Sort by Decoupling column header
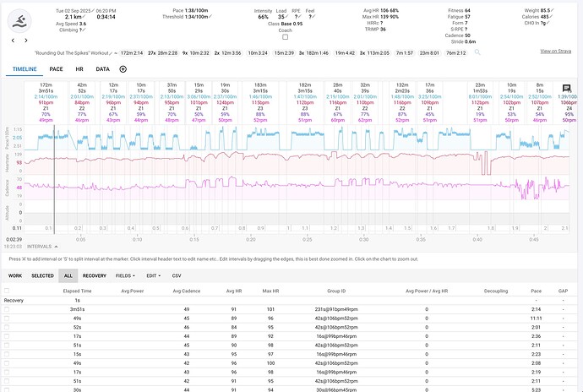583x392 pixels. coord(496,291)
